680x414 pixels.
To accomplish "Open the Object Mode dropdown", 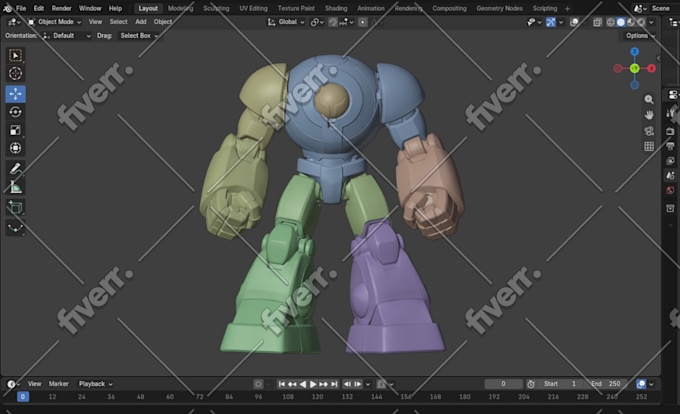I will pos(55,22).
